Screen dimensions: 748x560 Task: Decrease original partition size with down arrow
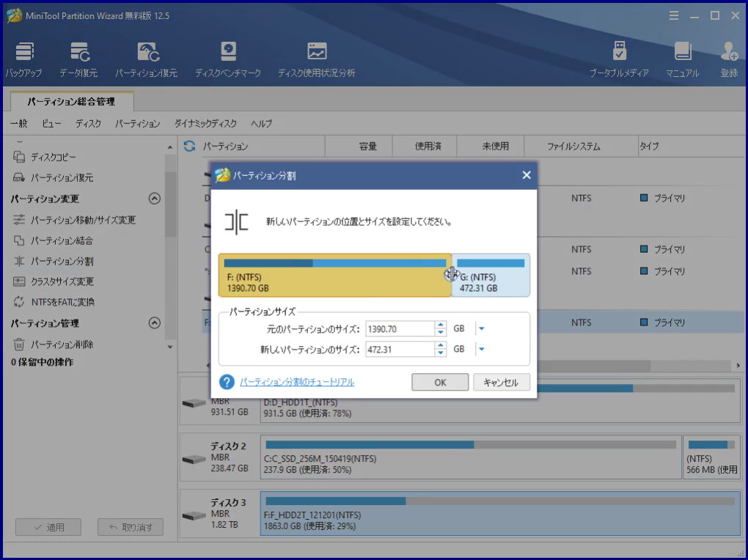[x=441, y=333]
